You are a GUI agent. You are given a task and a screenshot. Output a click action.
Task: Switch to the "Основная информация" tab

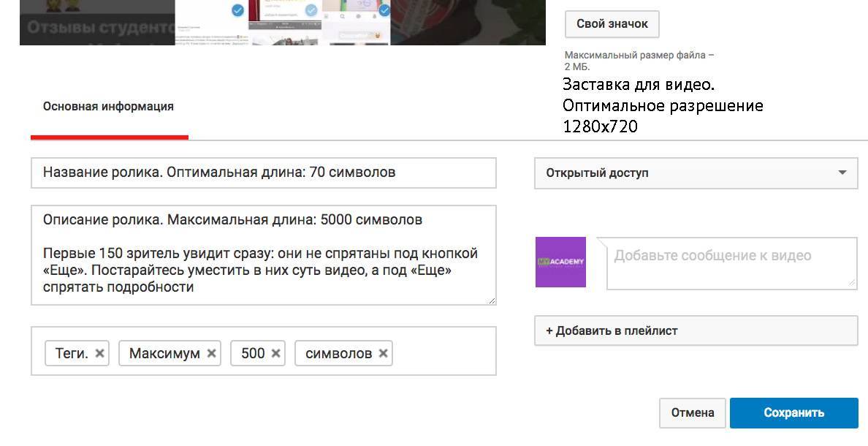click(108, 107)
